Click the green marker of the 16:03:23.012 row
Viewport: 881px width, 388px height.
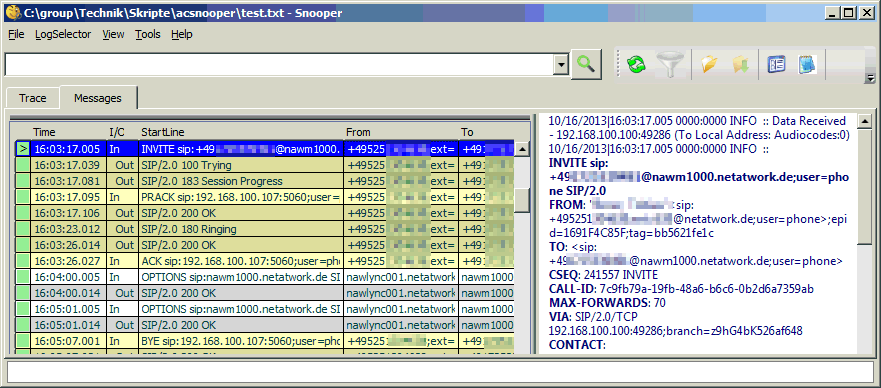22,229
